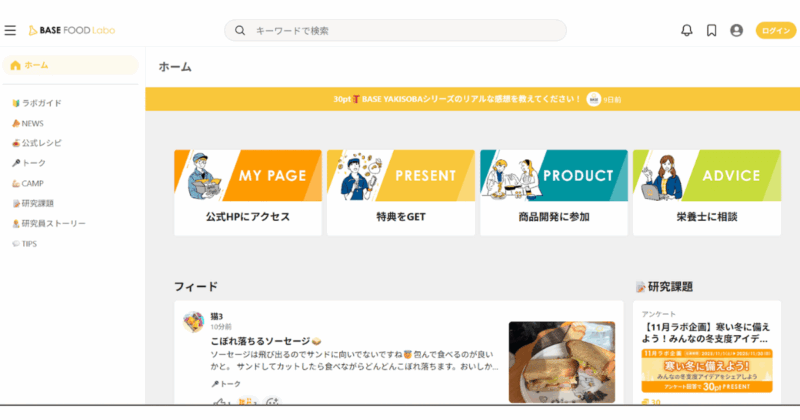Click the BASE FOOD Labo logo

tap(72, 31)
